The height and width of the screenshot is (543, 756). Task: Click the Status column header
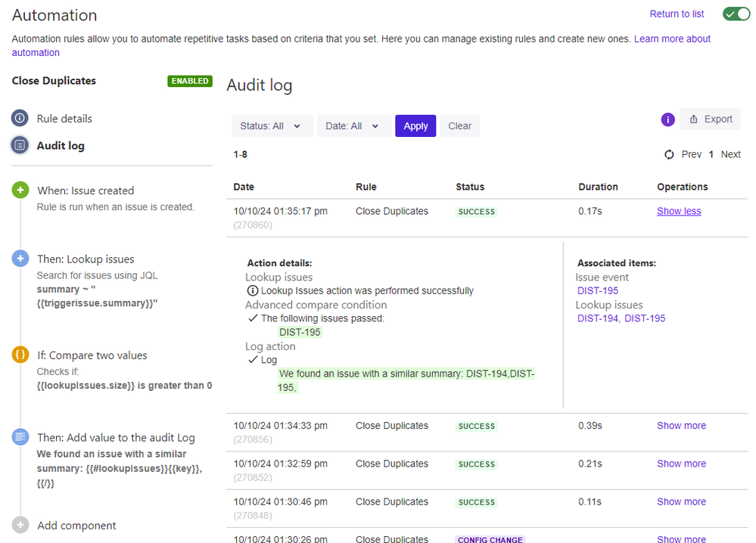tap(470, 187)
